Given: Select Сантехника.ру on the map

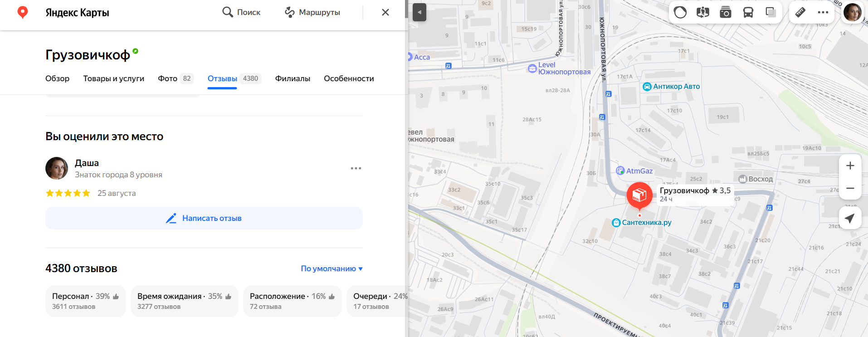Looking at the screenshot, I should pos(642,223).
